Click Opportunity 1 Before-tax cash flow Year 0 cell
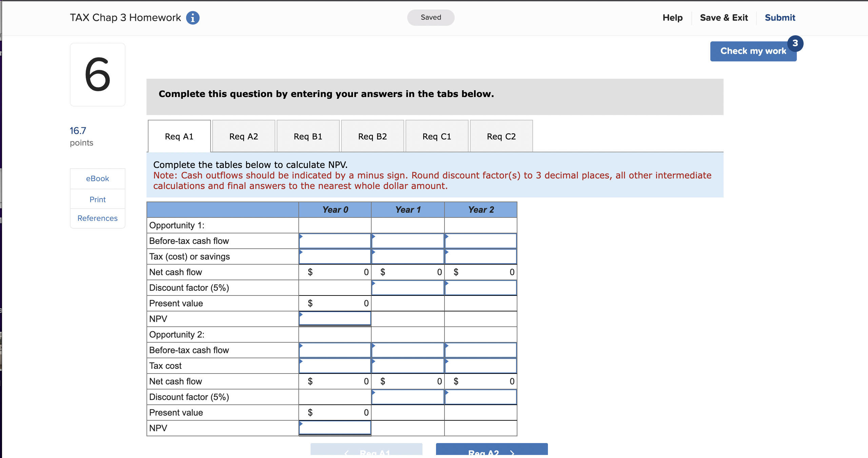 tap(335, 241)
